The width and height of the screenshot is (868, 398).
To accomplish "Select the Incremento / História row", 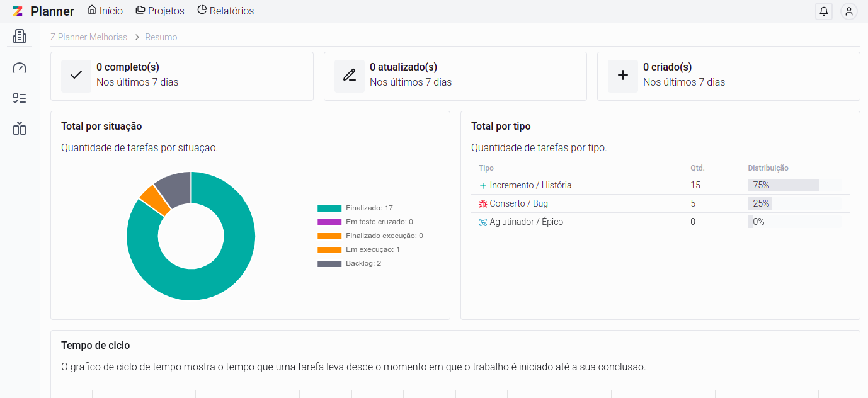I will pyautogui.click(x=530, y=186).
